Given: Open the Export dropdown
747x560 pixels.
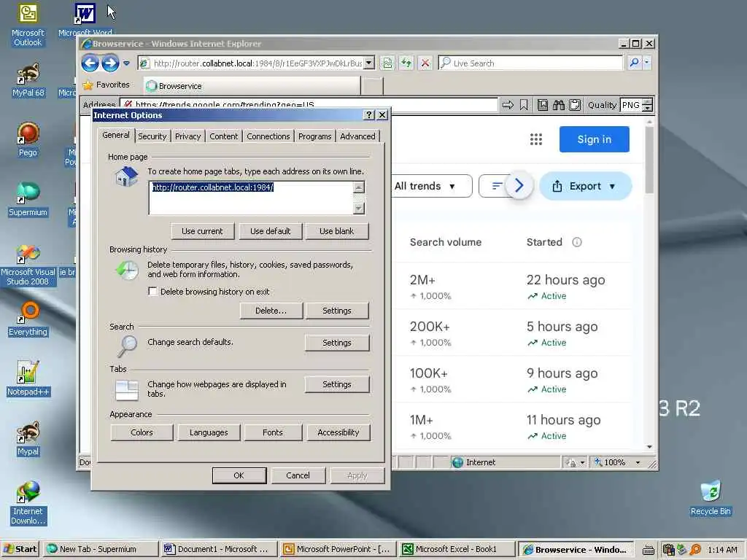Looking at the screenshot, I should click(586, 186).
